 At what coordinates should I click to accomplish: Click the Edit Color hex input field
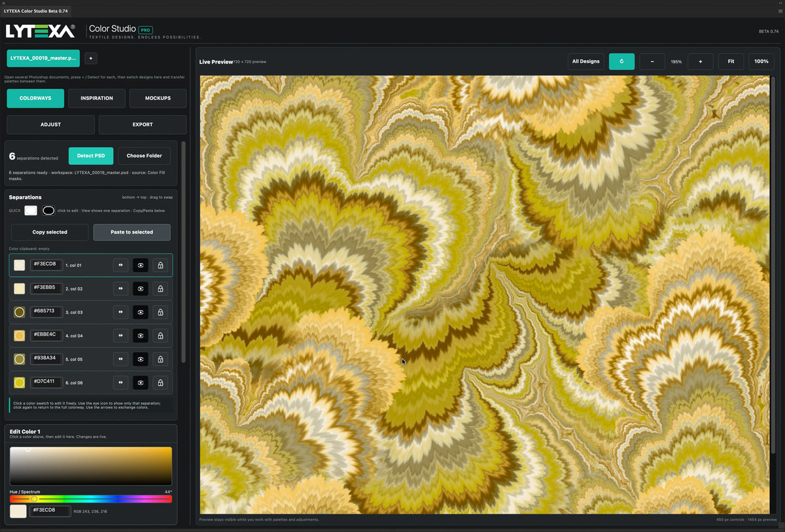tap(50, 510)
